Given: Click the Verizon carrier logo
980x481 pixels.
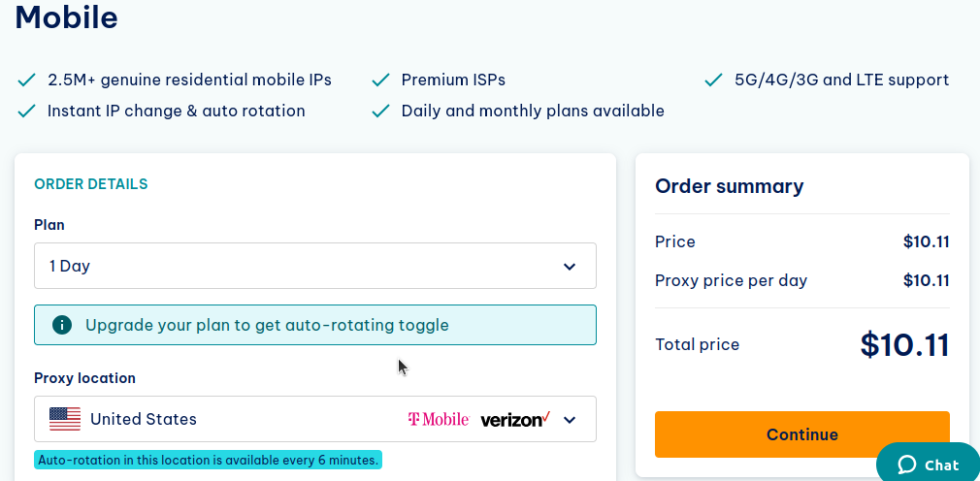Looking at the screenshot, I should pyautogui.click(x=515, y=419).
